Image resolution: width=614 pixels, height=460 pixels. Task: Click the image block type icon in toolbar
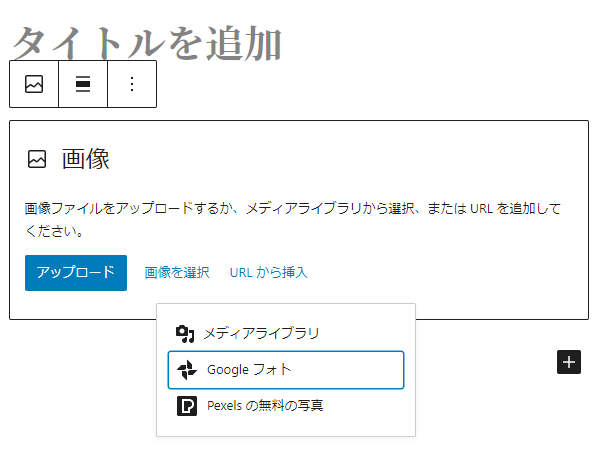(x=34, y=84)
